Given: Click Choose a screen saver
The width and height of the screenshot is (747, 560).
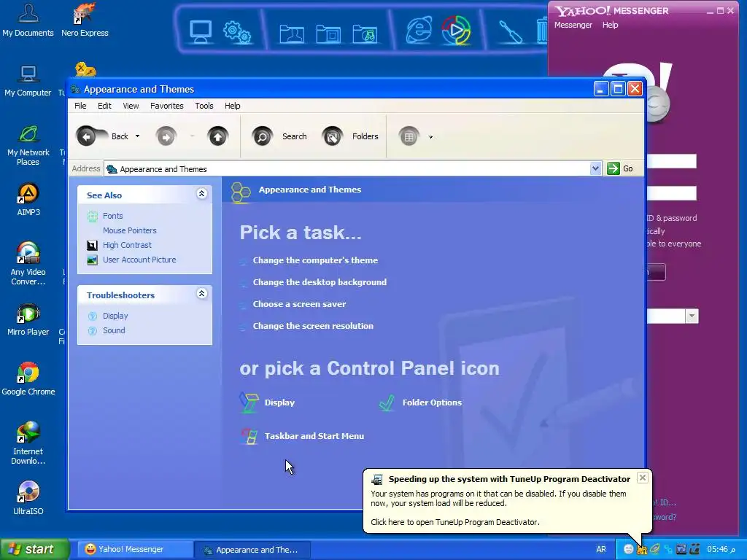Looking at the screenshot, I should (x=299, y=304).
